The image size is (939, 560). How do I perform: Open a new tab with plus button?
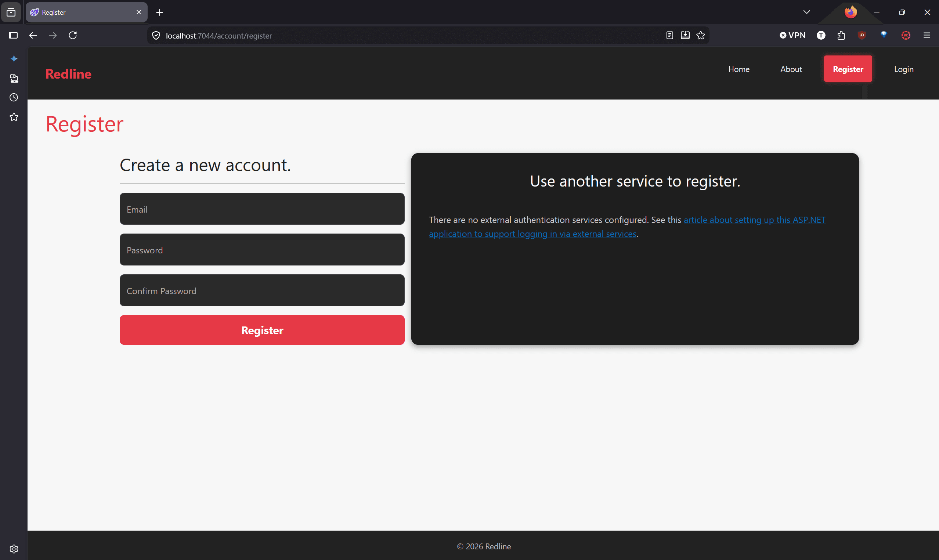(160, 12)
